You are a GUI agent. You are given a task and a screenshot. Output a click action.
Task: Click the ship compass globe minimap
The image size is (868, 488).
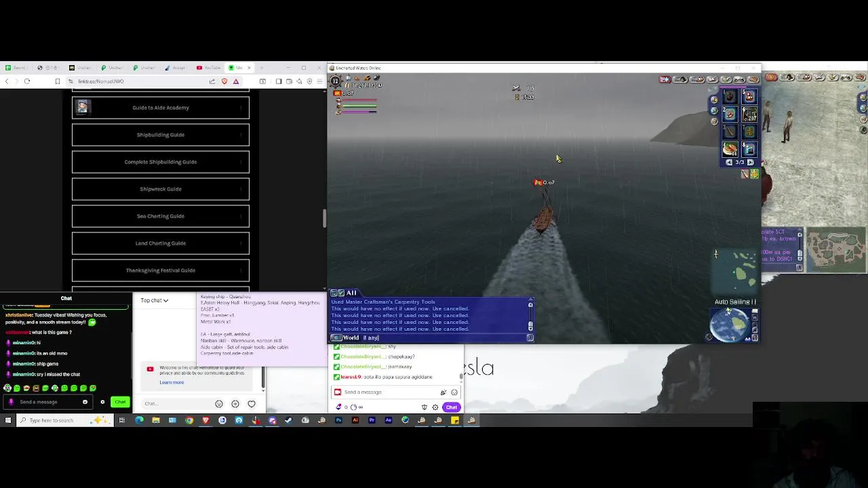point(728,325)
